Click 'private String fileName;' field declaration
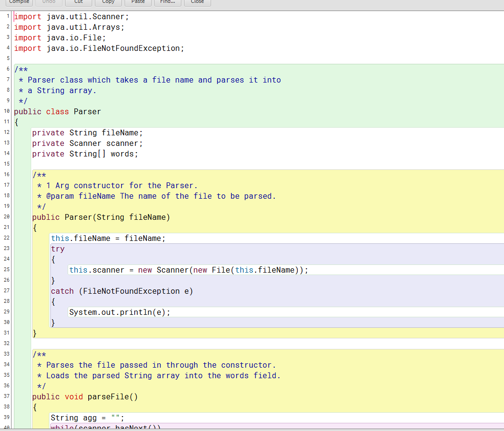This screenshot has width=504, height=431. click(x=87, y=133)
